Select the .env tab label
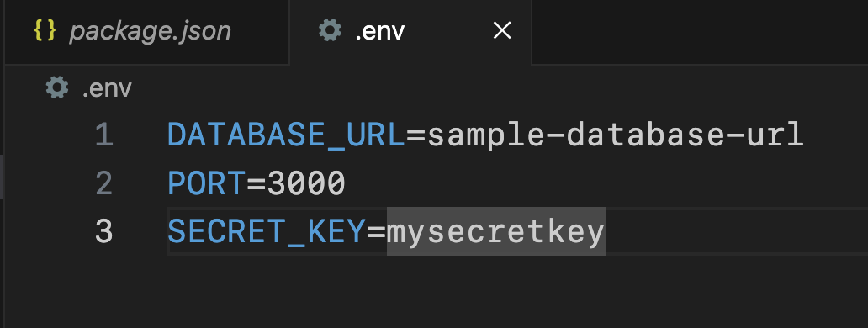Screen dimensions: 868x328 [x=380, y=31]
